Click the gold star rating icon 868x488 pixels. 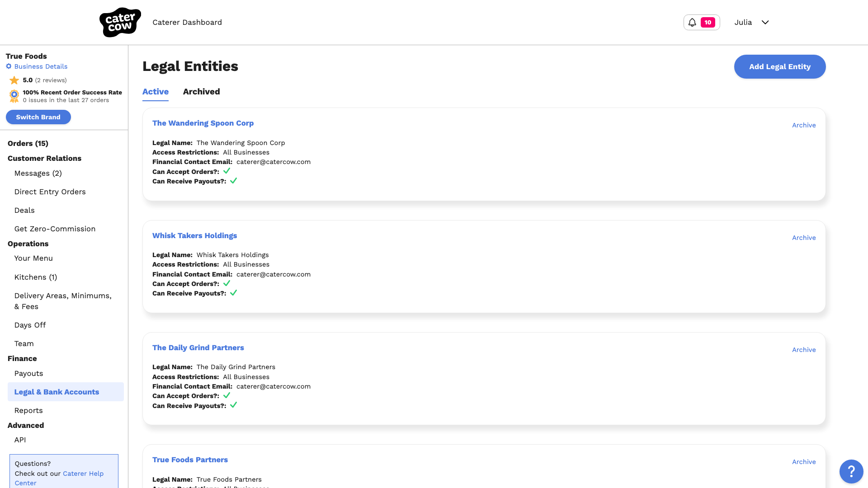14,80
